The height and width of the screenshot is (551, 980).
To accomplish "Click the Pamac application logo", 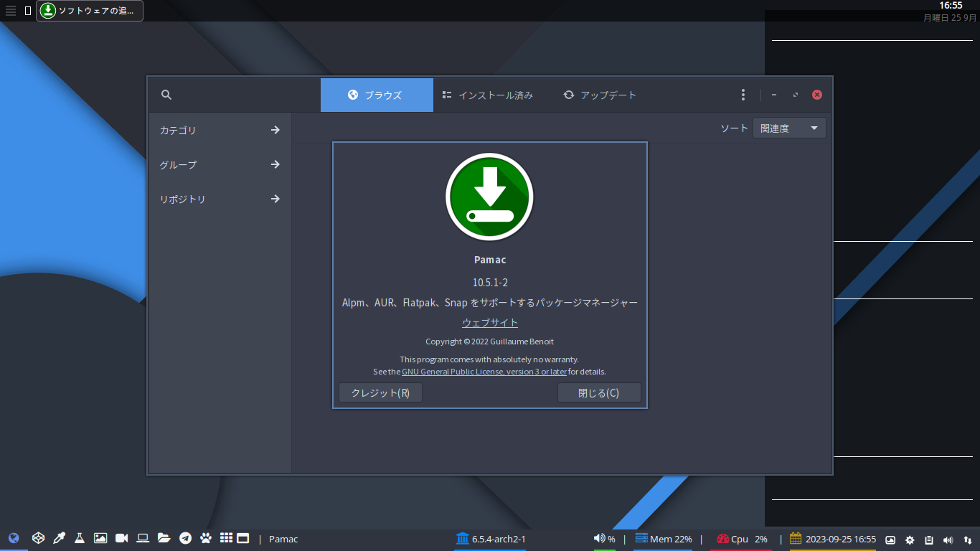I will (x=489, y=197).
